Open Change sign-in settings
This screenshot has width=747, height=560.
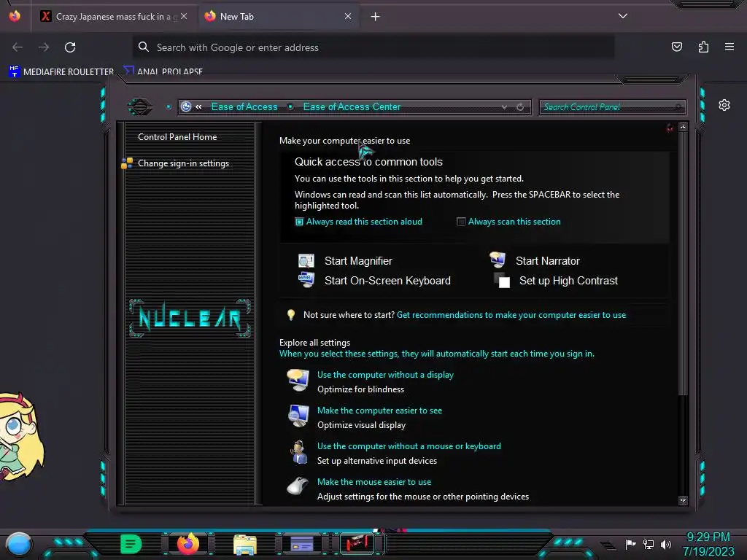183,163
